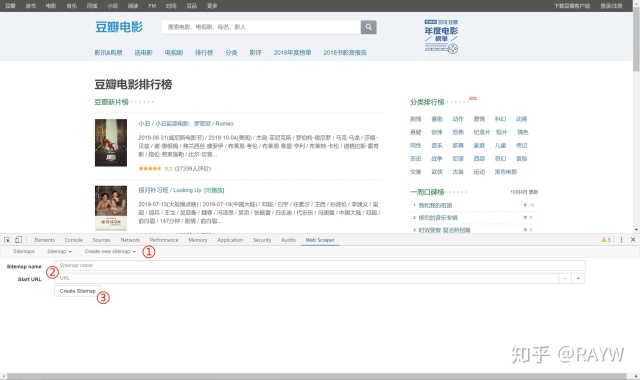Image resolution: width=640 pixels, height=380 pixels.
Task: Click the search magnifier button
Action: tap(368, 27)
